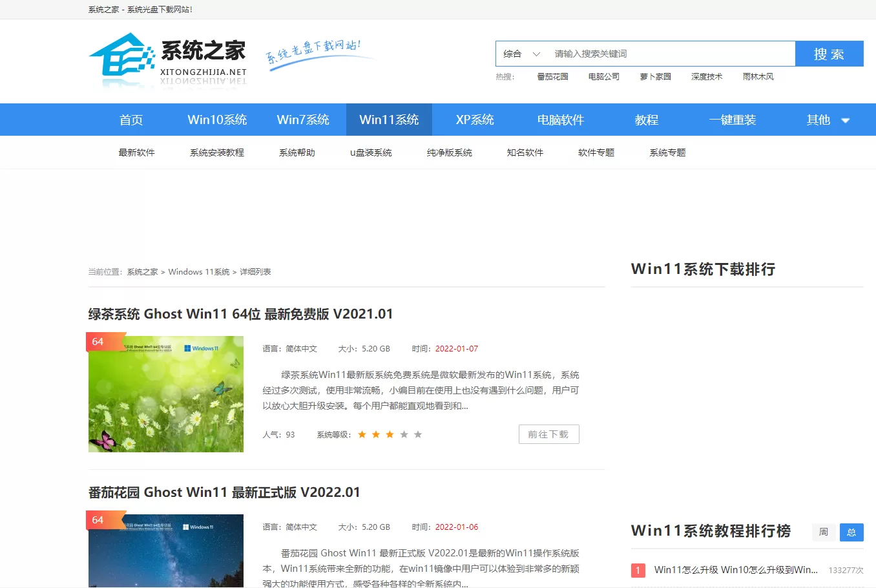Open the 番茄花园 hot search link
This screenshot has width=876, height=588.
tap(552, 76)
